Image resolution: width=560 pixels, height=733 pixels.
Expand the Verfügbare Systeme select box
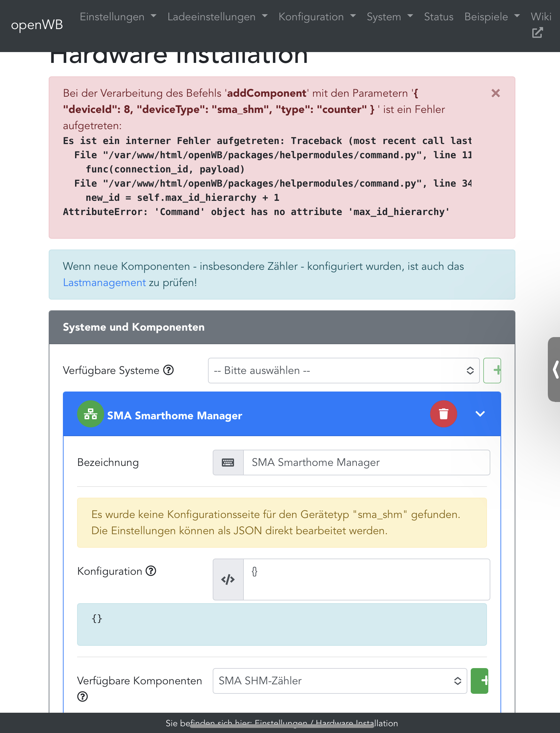click(x=344, y=371)
